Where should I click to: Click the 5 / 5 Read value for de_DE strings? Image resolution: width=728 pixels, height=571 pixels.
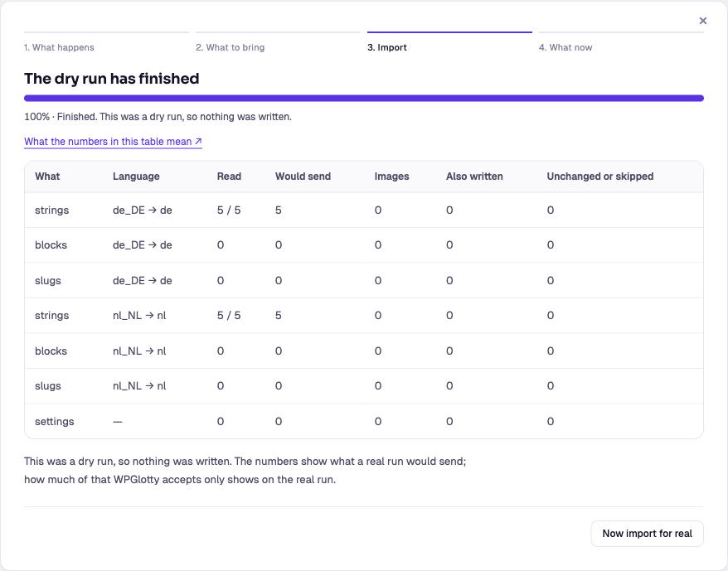coord(229,210)
